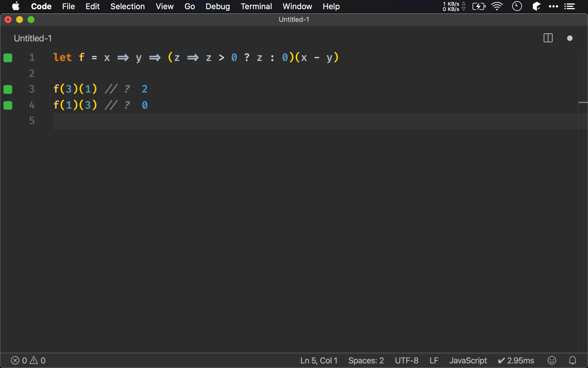Click line number 5 in the gutter
This screenshot has width=588, height=368.
point(32,121)
